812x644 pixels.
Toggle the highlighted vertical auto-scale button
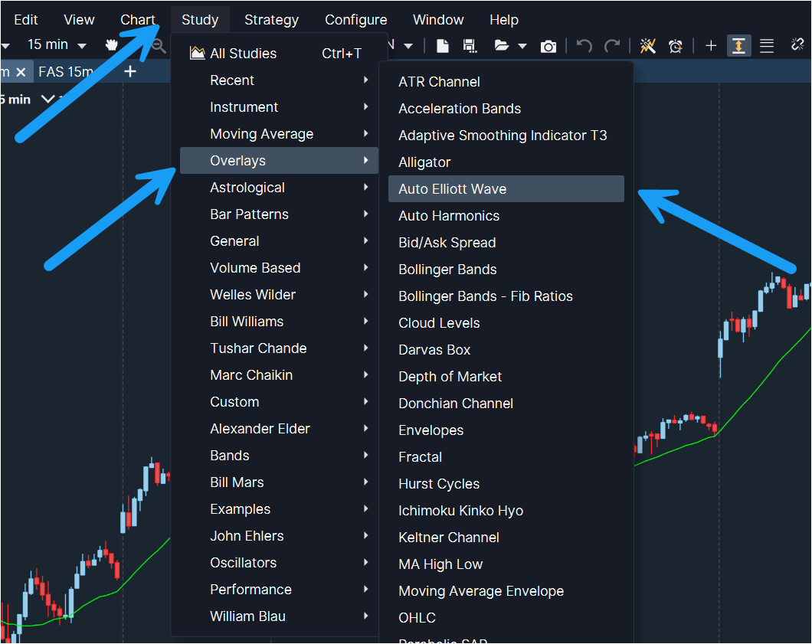tap(738, 46)
